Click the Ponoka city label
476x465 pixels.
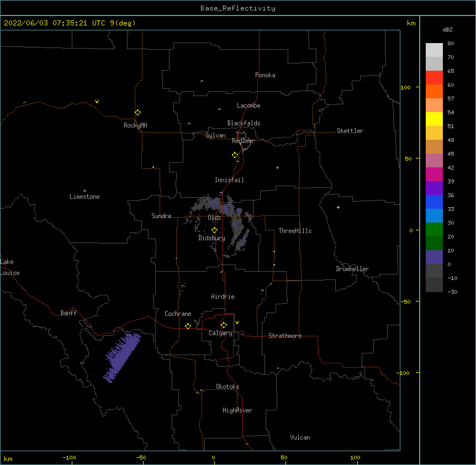tap(265, 75)
